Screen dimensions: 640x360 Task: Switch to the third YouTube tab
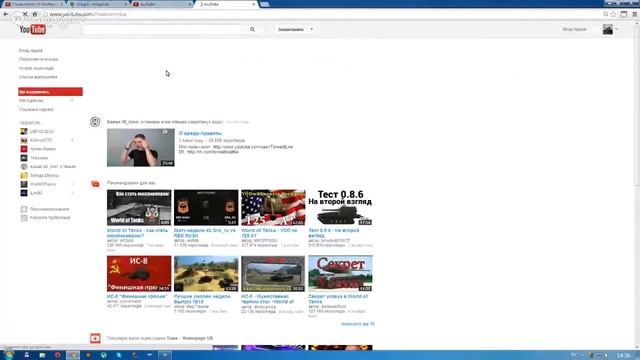[162, 4]
